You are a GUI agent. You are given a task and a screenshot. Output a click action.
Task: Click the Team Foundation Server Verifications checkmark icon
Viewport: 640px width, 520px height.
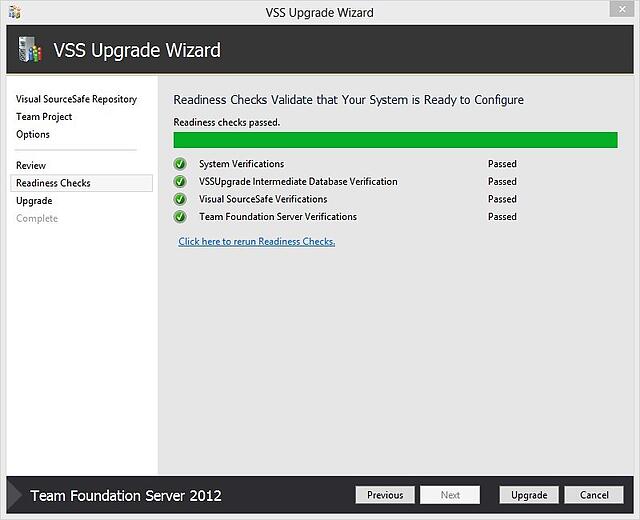pyautogui.click(x=180, y=217)
